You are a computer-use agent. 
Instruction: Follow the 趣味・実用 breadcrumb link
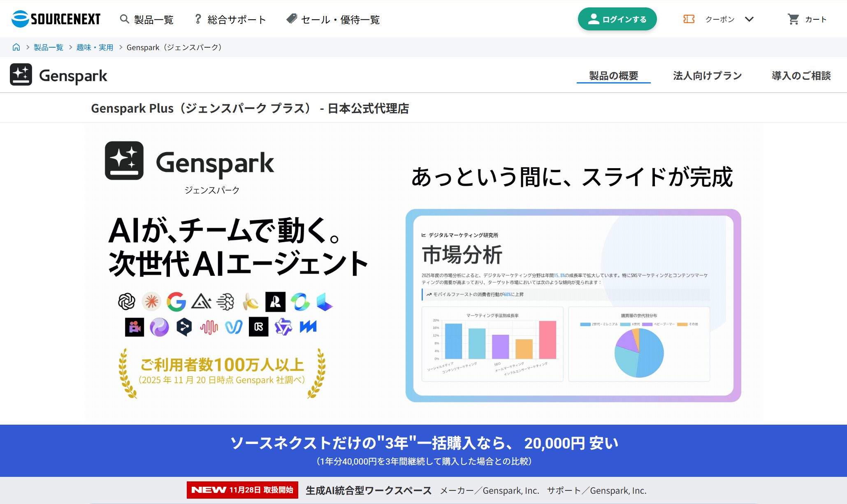[95, 47]
